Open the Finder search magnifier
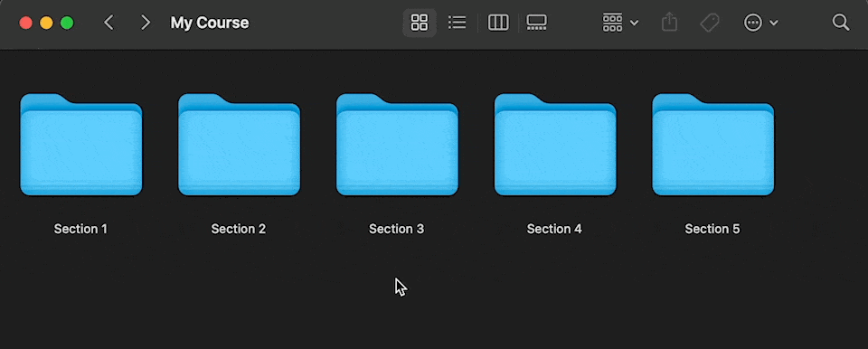This screenshot has width=868, height=349. pos(840,23)
